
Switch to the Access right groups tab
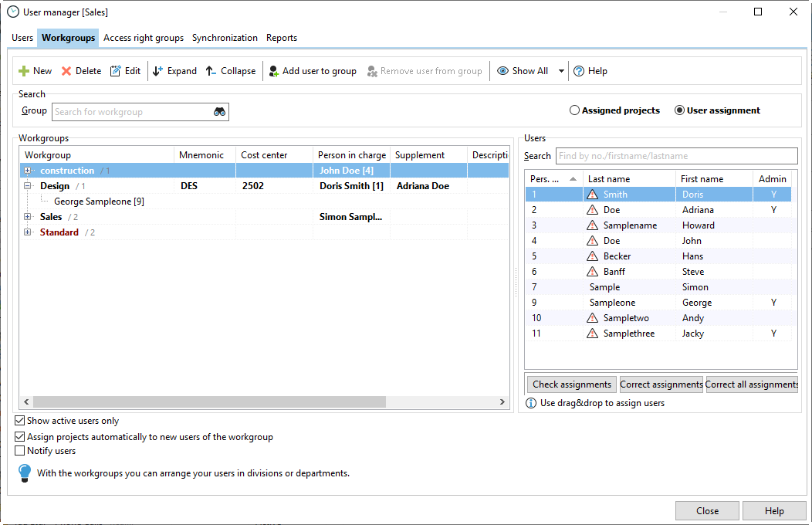click(144, 38)
